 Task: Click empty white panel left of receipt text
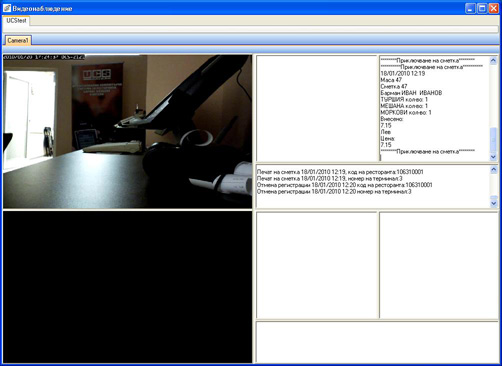[317, 109]
